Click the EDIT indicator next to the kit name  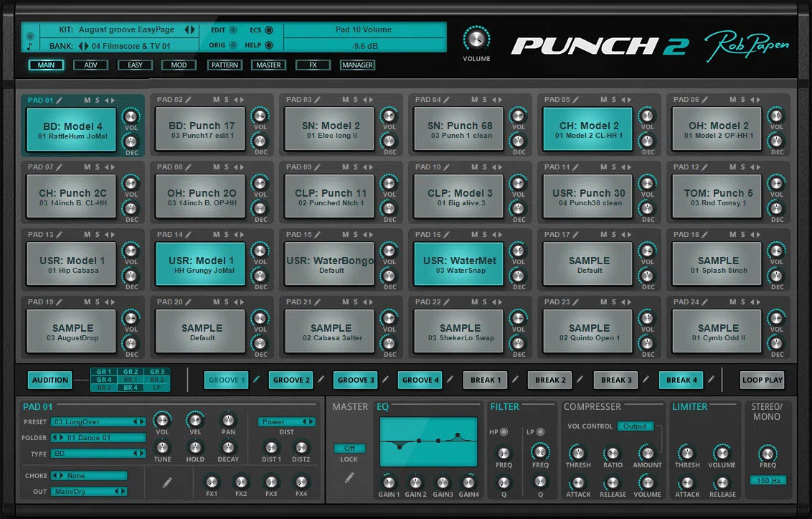point(232,31)
